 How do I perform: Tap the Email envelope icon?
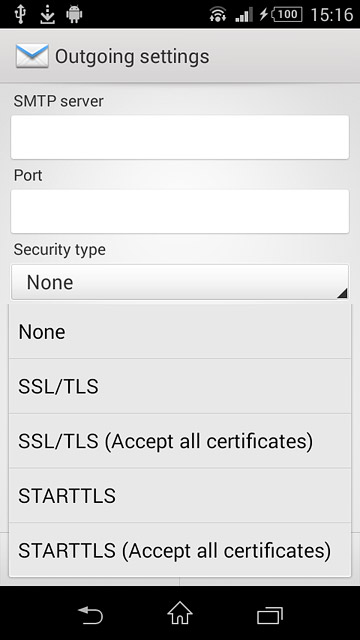point(32,56)
